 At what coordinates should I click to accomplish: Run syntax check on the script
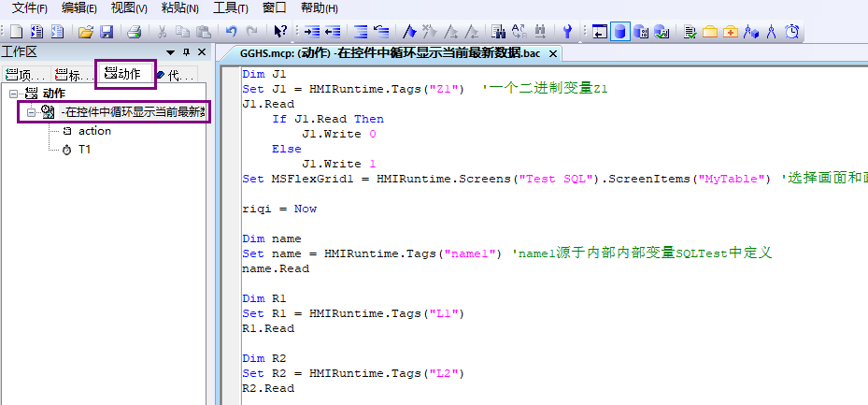click(x=690, y=32)
